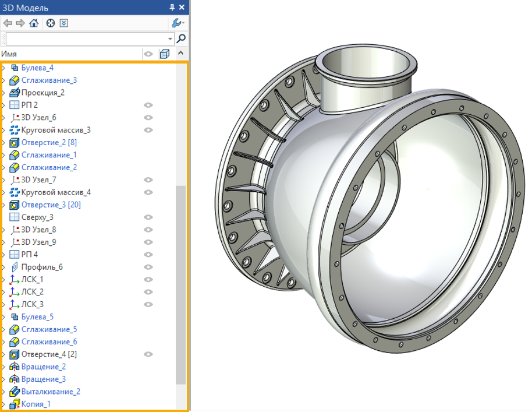Screen dimensions: 532x412
Task: Hide Профиль_6 using its eye icon
Action: pos(148,267)
